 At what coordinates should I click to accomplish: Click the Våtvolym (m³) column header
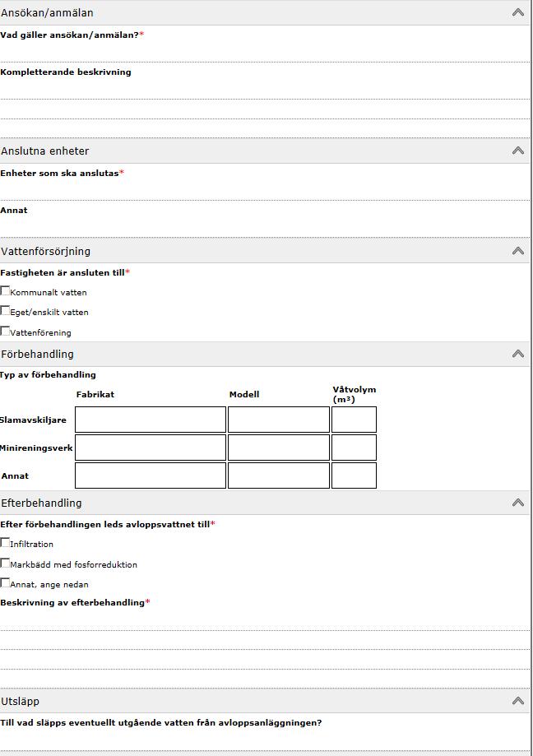coord(355,394)
